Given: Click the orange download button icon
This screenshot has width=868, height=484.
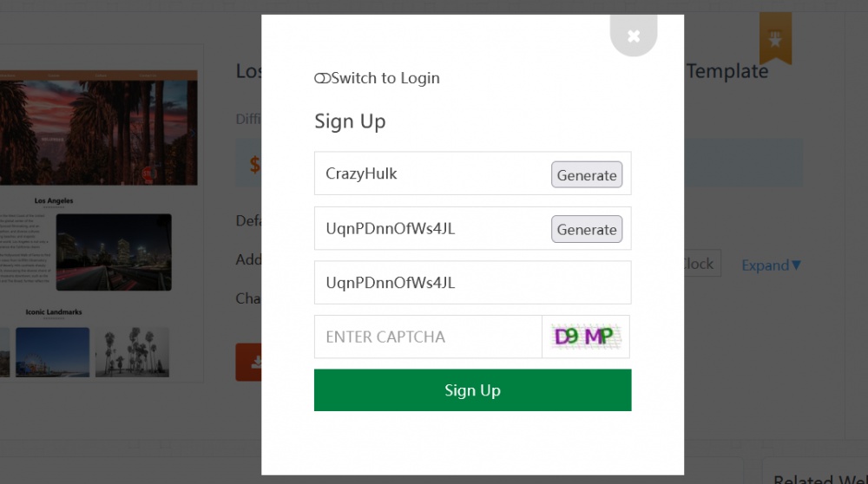Looking at the screenshot, I should click(x=248, y=363).
